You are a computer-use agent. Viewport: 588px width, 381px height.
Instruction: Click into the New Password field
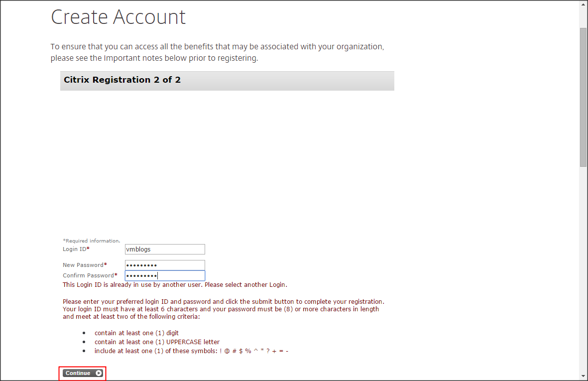tap(165, 265)
